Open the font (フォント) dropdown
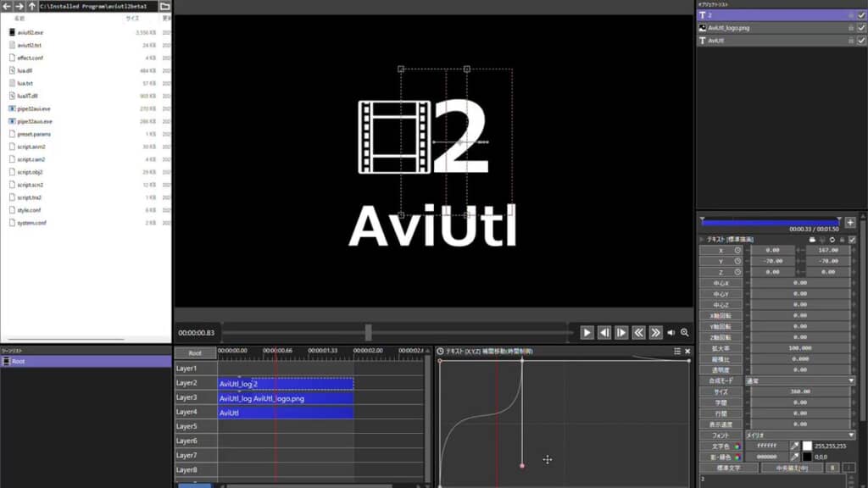868x488 pixels. point(800,435)
